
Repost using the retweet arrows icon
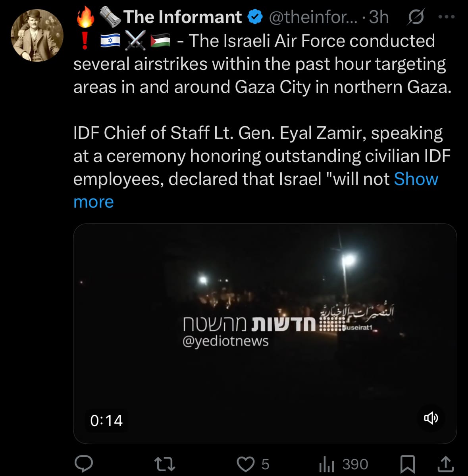[164, 464]
